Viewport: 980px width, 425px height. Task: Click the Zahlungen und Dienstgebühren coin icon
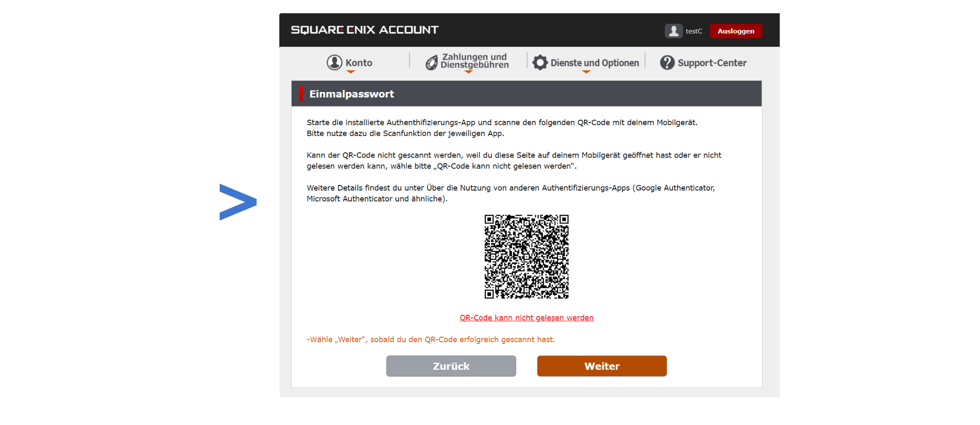tap(431, 62)
